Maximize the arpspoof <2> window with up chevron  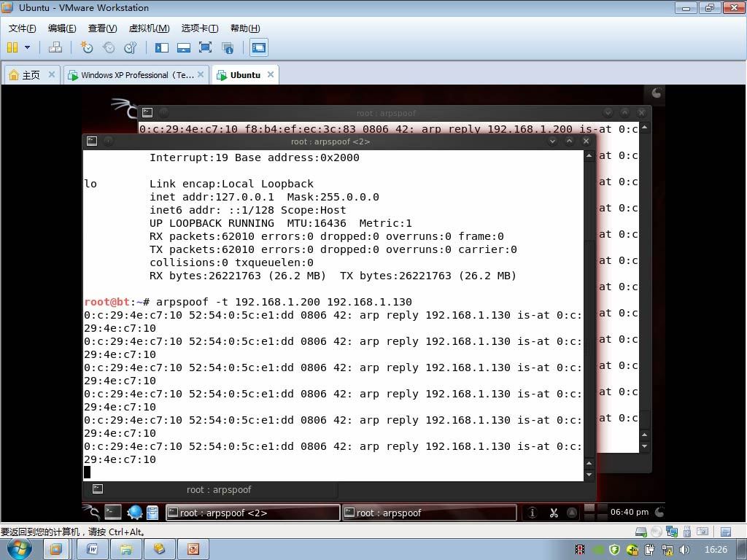pos(569,141)
